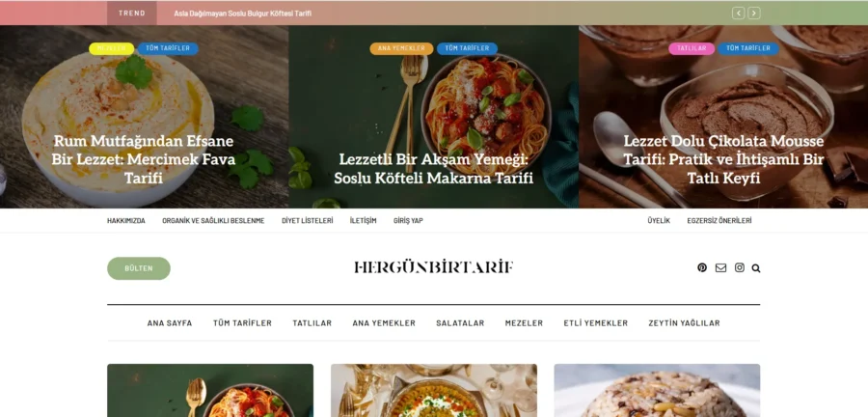Click the pink TATLILAR badge

(x=692, y=48)
